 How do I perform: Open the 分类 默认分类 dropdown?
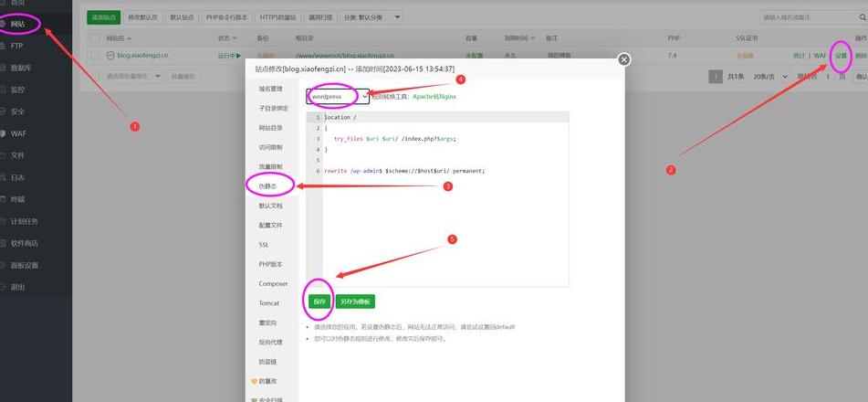click(371, 17)
